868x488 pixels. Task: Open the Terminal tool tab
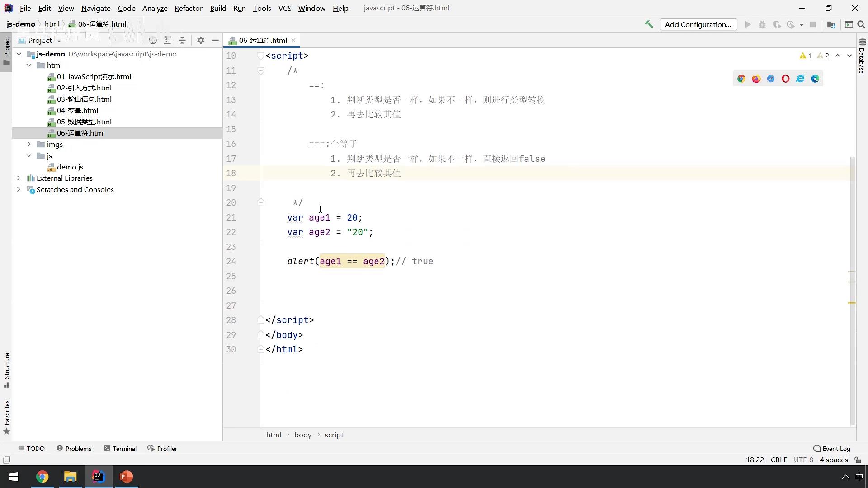pyautogui.click(x=120, y=448)
